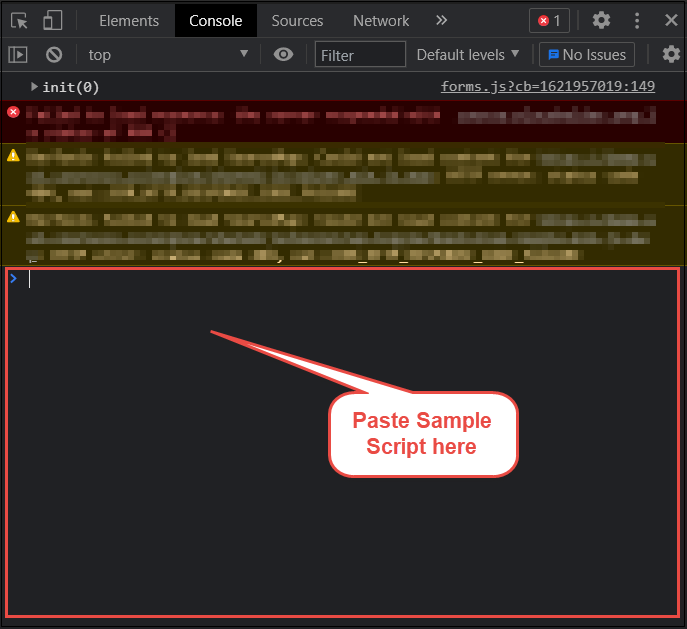The height and width of the screenshot is (629, 687).
Task: Expand the init(0) log entry
Action: click(35, 87)
